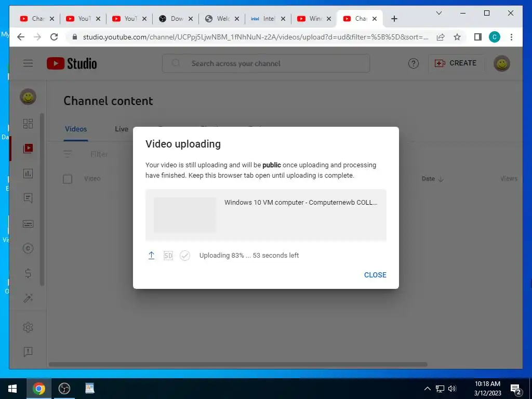This screenshot has height=399, width=532.
Task: Open Chrome three-dot menu
Action: coord(511,37)
